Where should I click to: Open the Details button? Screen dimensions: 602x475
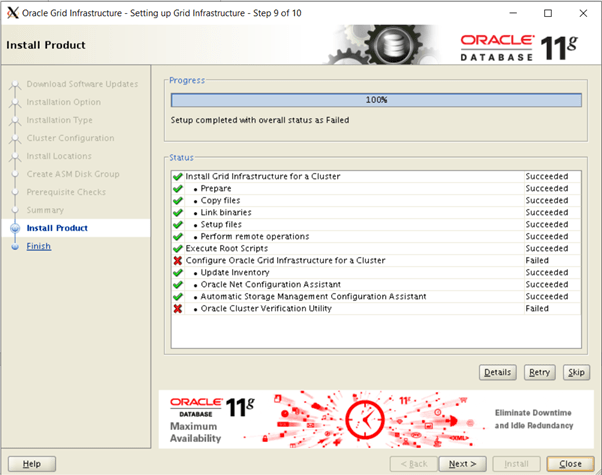tap(497, 372)
